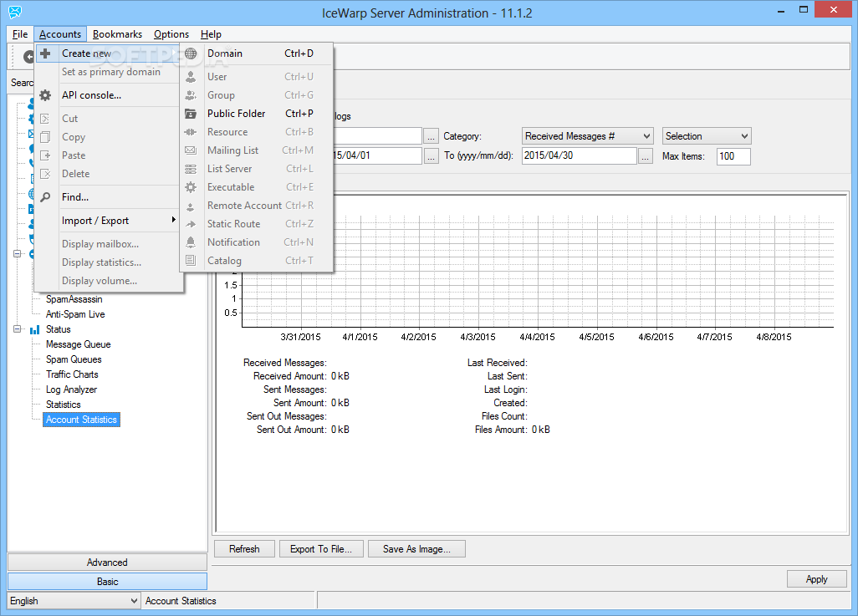The width and height of the screenshot is (858, 616).
Task: Select Anti-Spam Live in the tree
Action: coord(75,314)
